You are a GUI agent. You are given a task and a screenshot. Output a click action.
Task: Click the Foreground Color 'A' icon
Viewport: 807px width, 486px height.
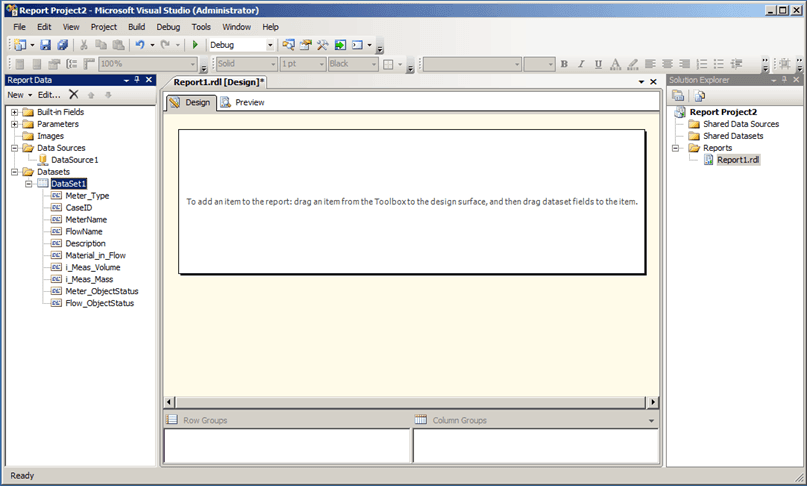pos(615,64)
